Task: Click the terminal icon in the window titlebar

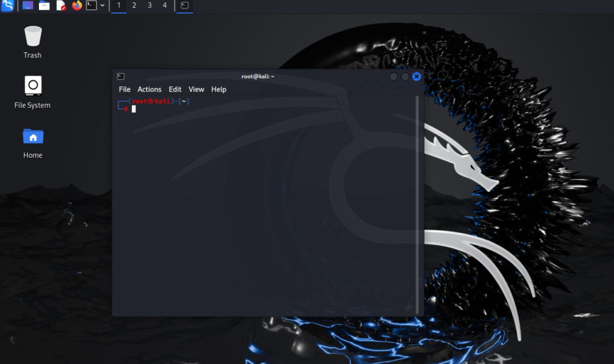Action: (121, 76)
